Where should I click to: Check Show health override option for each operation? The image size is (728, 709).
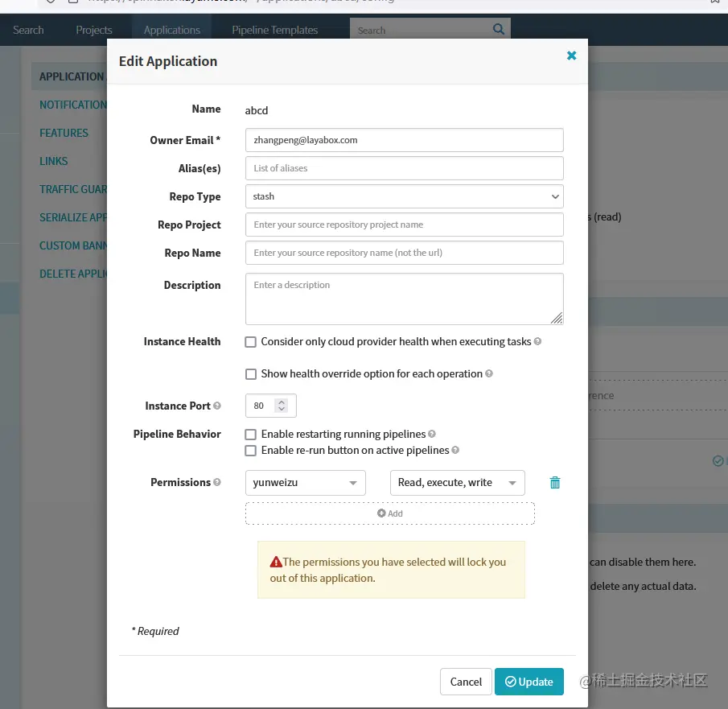(251, 374)
